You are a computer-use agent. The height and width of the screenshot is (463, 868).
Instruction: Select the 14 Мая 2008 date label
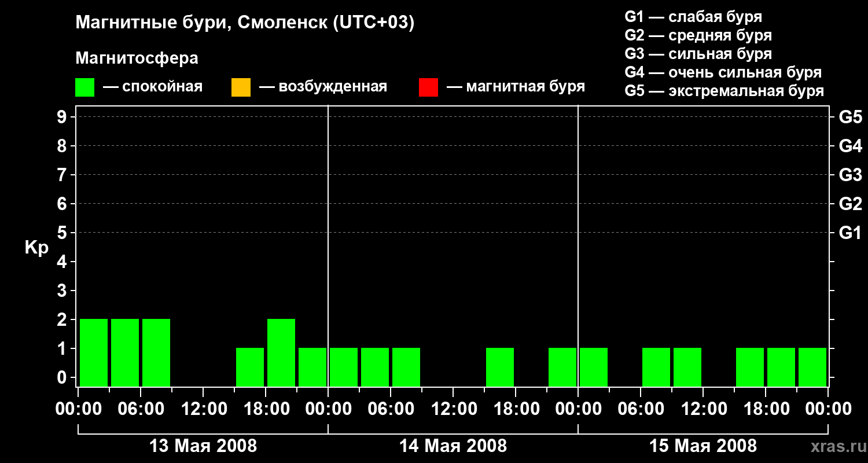[x=453, y=446]
